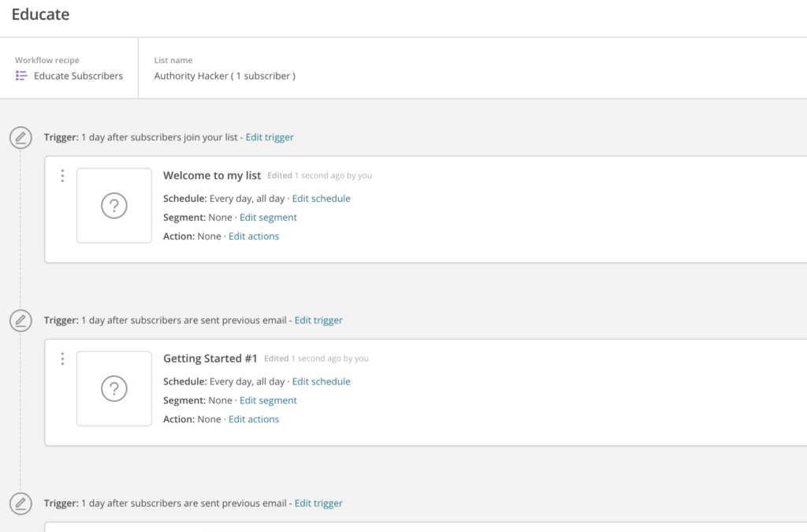Click the Workflow recipe label

(x=46, y=60)
